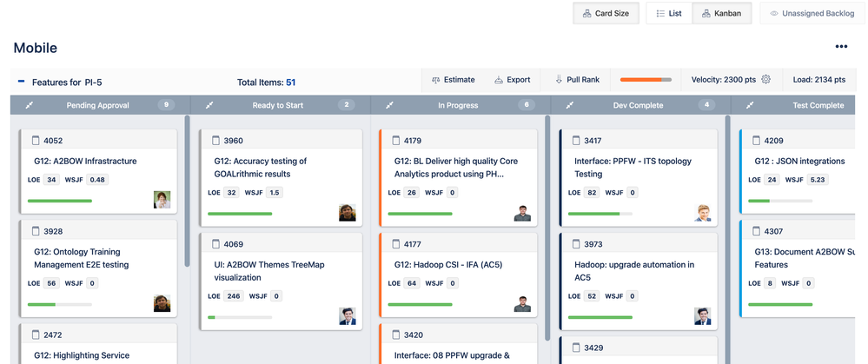
Task: Collapse the Pending Approval column
Action: [30, 105]
